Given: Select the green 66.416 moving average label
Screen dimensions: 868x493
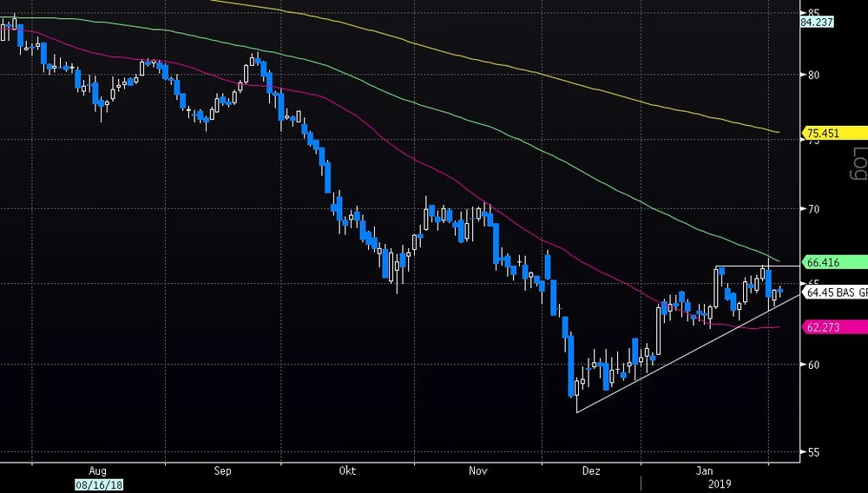Looking at the screenshot, I should point(822,261).
